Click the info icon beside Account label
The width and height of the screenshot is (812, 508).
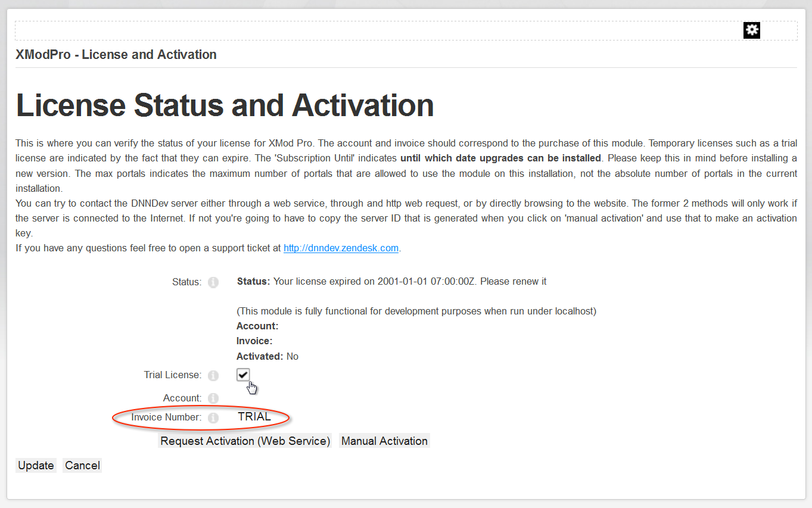pos(213,398)
